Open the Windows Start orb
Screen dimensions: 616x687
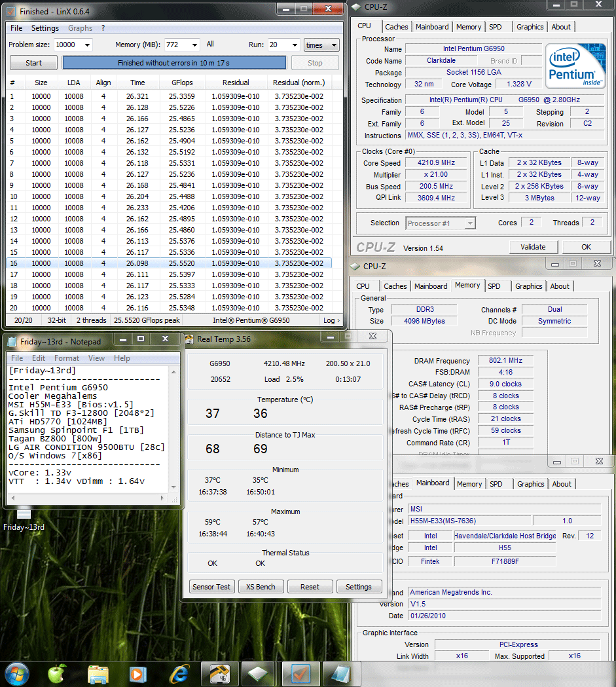pyautogui.click(x=17, y=673)
